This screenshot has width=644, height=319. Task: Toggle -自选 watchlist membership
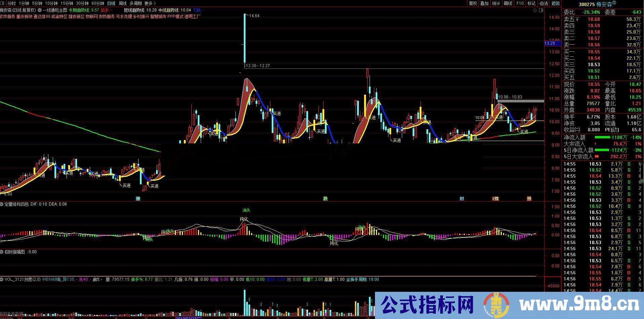tap(543, 3)
